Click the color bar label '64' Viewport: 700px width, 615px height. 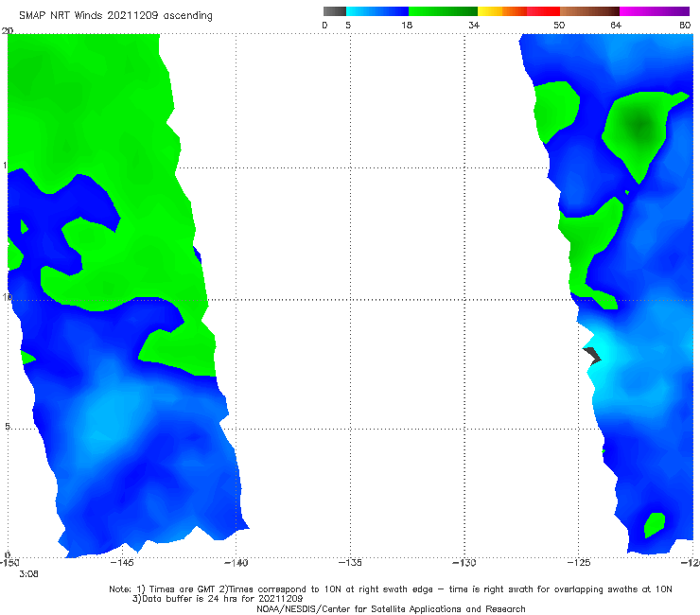tap(616, 25)
